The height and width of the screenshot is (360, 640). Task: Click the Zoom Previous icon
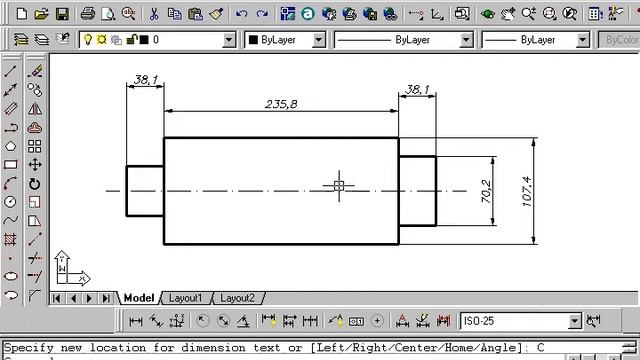[x=569, y=14]
